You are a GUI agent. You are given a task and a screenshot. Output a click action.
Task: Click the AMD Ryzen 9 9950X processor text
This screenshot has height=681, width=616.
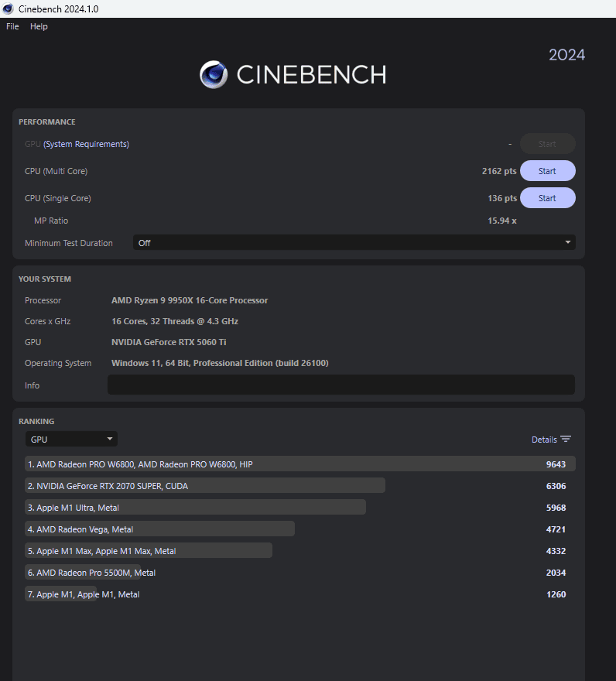point(190,300)
